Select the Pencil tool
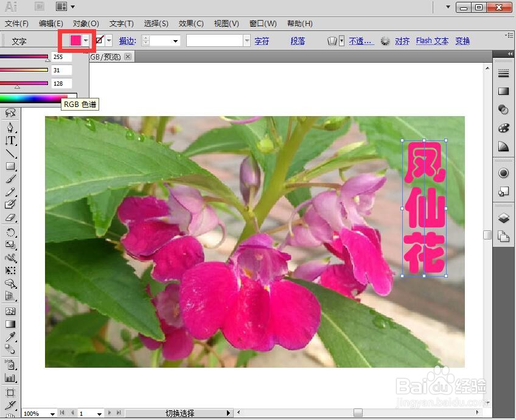 coord(10,192)
